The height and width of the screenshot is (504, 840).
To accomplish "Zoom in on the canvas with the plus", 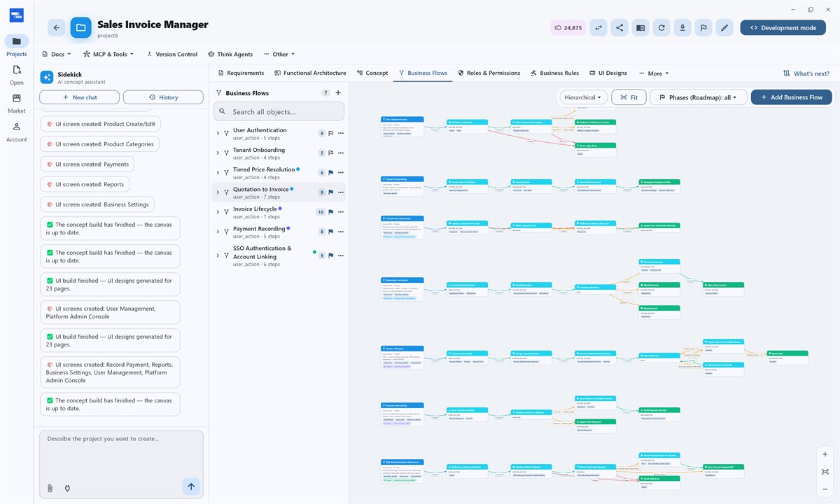I will [825, 454].
